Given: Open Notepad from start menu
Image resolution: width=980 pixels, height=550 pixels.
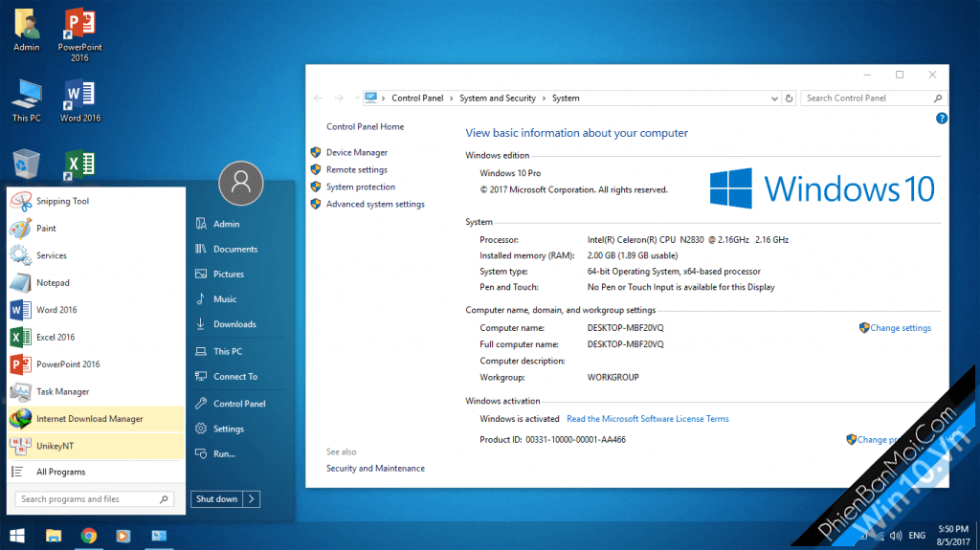Looking at the screenshot, I should point(96,282).
